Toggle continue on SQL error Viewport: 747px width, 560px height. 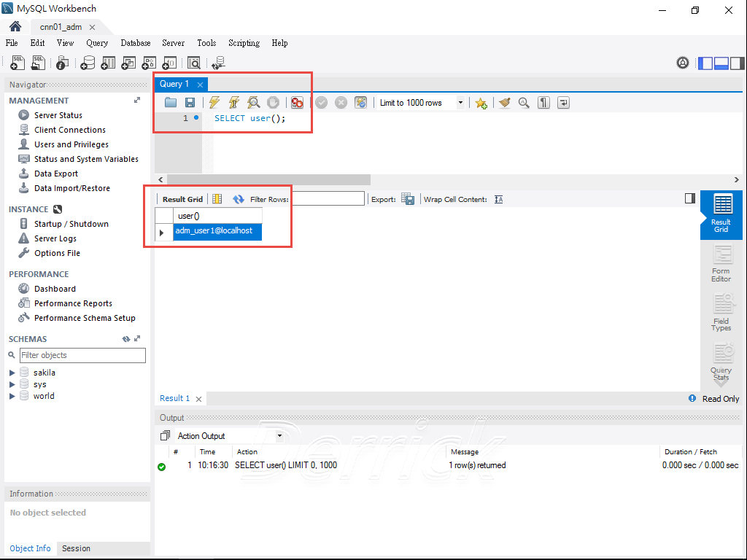[x=298, y=102]
